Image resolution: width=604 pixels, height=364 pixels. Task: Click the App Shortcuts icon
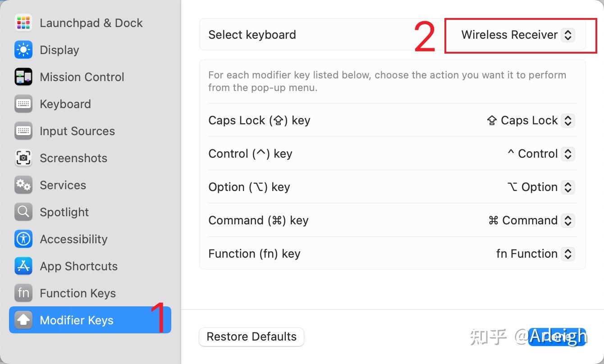point(23,266)
